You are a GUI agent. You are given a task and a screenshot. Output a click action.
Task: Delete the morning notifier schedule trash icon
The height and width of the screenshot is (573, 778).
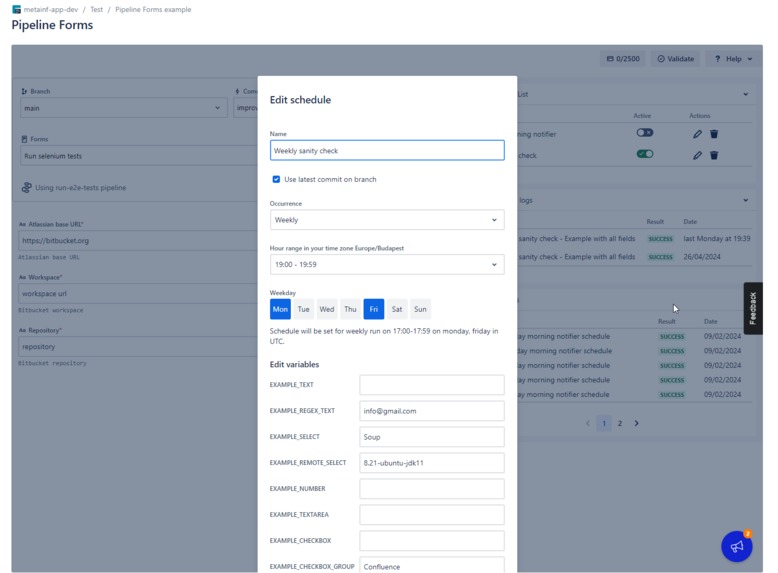[714, 134]
